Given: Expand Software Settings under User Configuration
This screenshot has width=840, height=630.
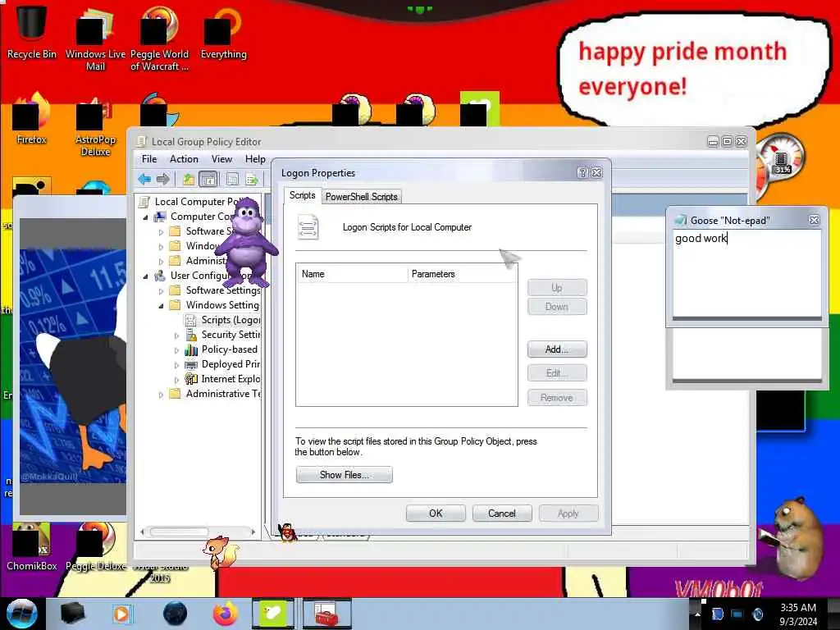Looking at the screenshot, I should tap(161, 291).
